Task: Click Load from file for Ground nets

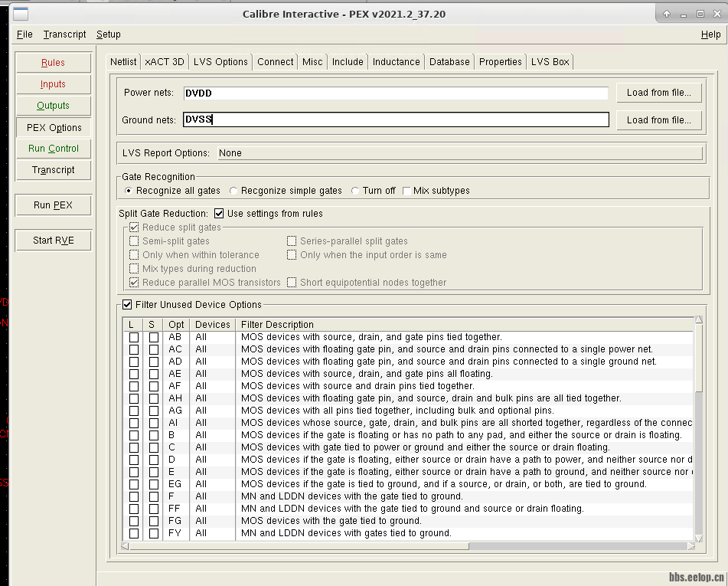Action: pos(658,120)
